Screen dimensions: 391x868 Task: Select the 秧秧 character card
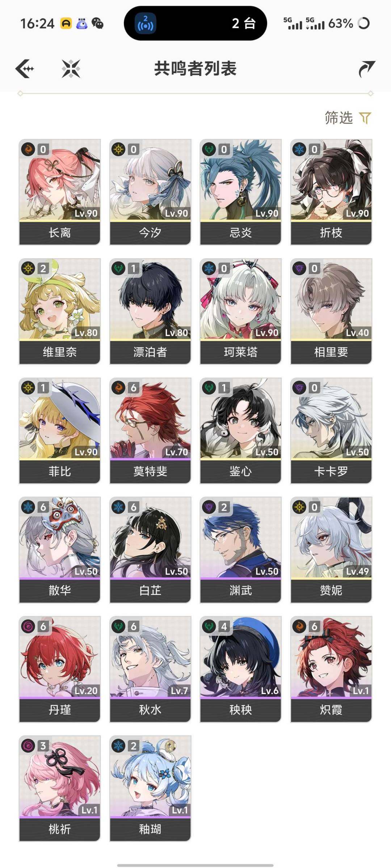pyautogui.click(x=241, y=669)
